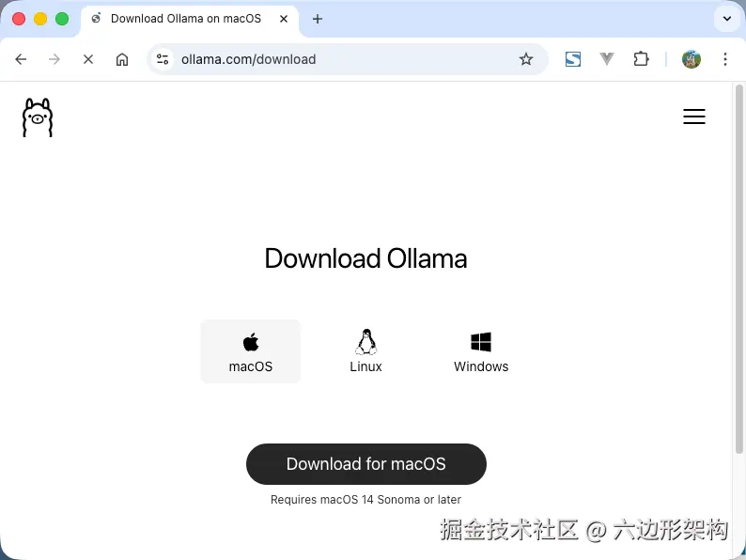
Task: Close the Download Ollama tab
Action: pos(284,19)
